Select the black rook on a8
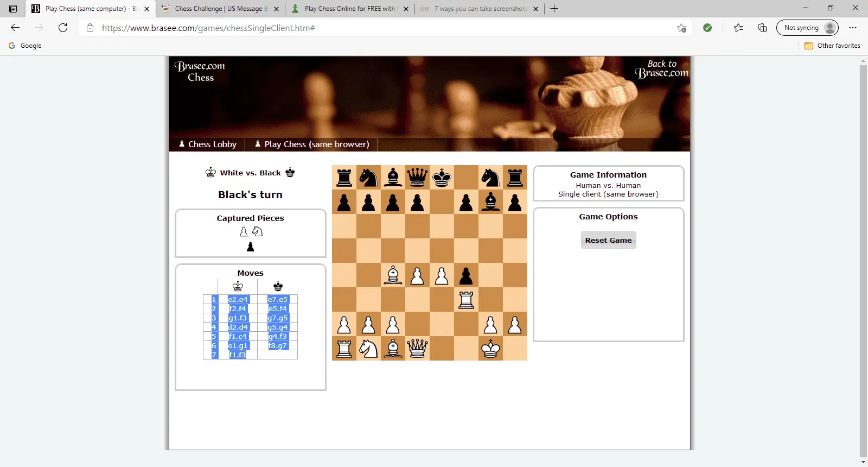The height and width of the screenshot is (467, 868). pyautogui.click(x=344, y=178)
